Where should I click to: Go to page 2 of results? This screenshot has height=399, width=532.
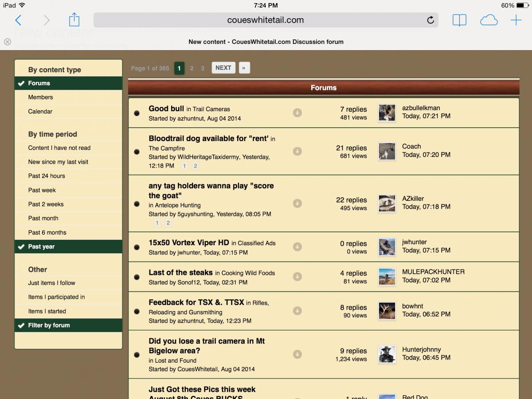click(x=192, y=68)
